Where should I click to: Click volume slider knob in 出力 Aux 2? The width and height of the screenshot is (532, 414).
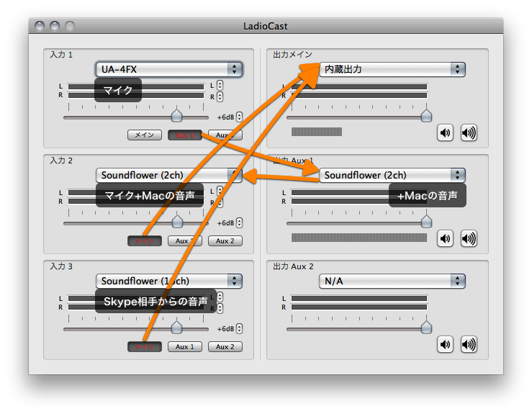click(x=426, y=327)
